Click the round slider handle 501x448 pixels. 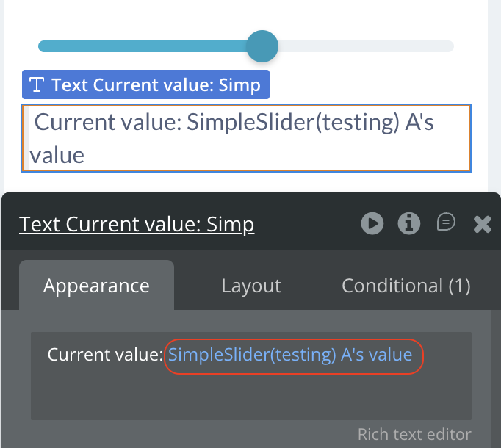pos(262,46)
